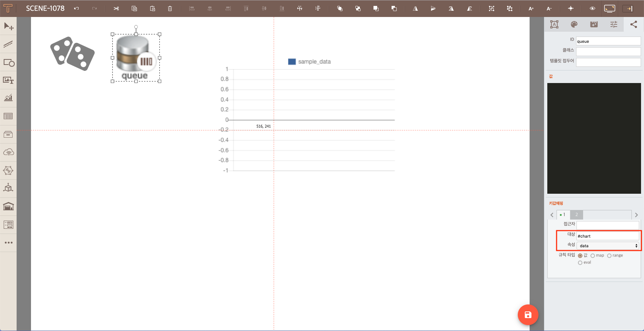The height and width of the screenshot is (331, 644).
Task: Switch to the effects animation tab
Action: (594, 24)
